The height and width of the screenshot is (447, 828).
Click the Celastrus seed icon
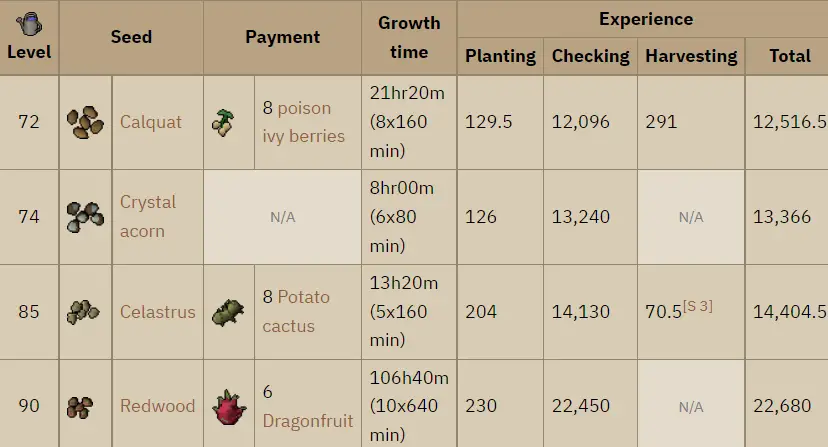(x=83, y=312)
